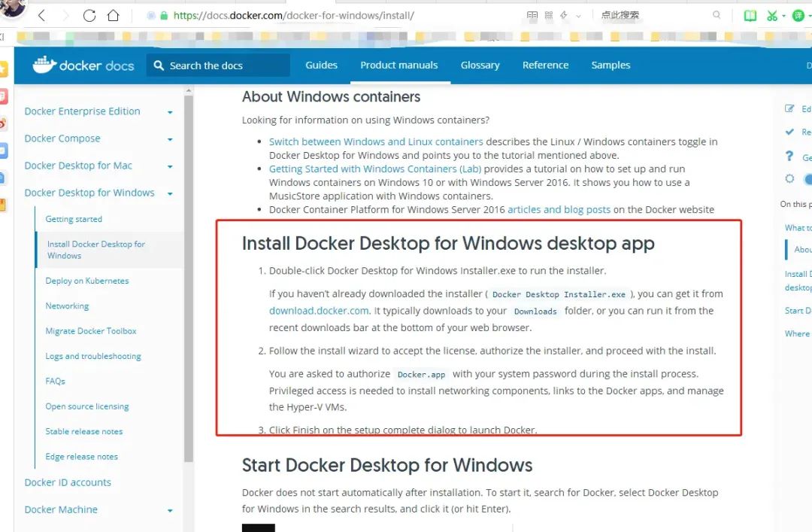Open the browser home page icon
812x532 pixels.
click(113, 16)
